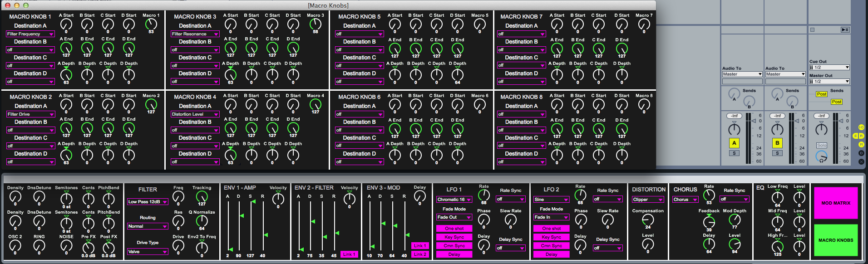The height and width of the screenshot is (264, 868).
Task: Click the ENV 1 Sustain slider handle
Action: tap(253, 201)
